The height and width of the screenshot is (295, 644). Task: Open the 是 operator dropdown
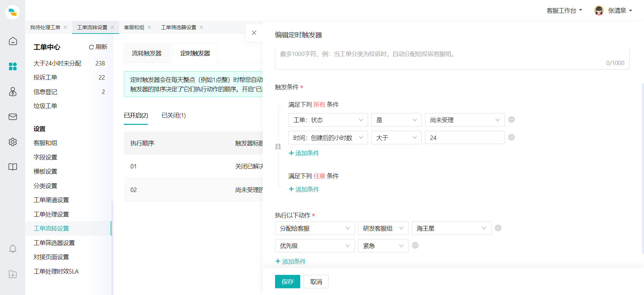coord(396,120)
